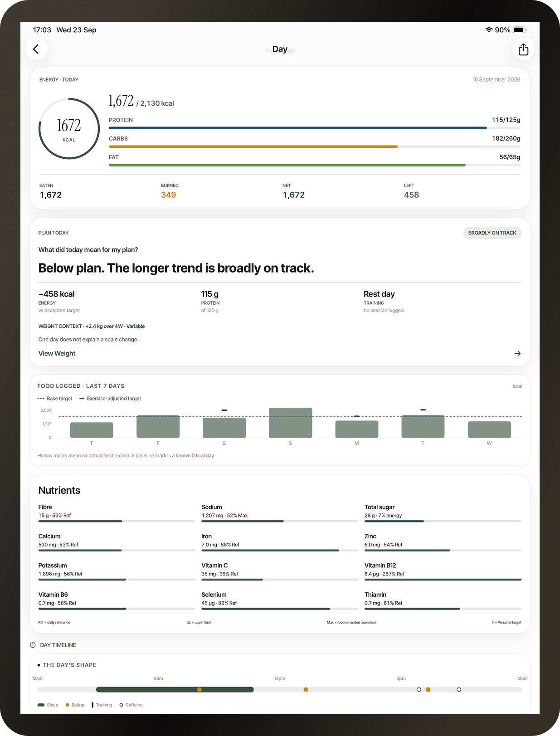Viewport: 560px width, 736px height.
Task: Tap the green sleep segment on timeline
Action: (175, 689)
